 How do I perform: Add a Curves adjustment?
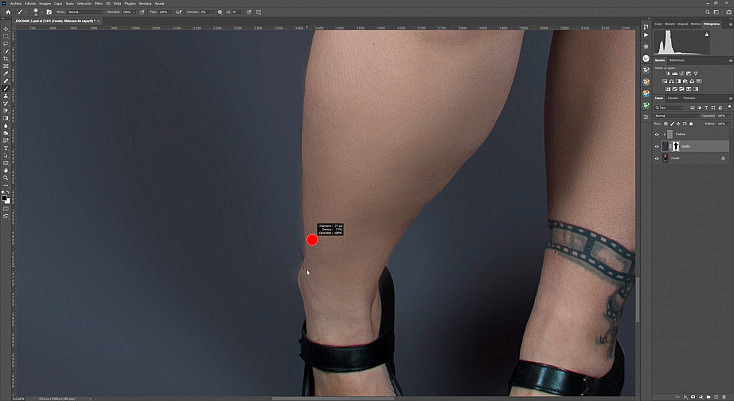(682, 74)
